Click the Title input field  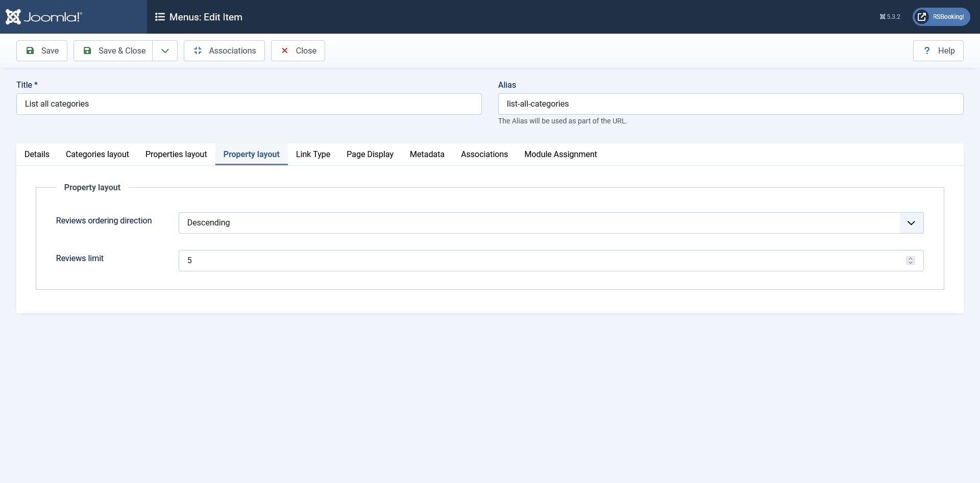point(249,104)
